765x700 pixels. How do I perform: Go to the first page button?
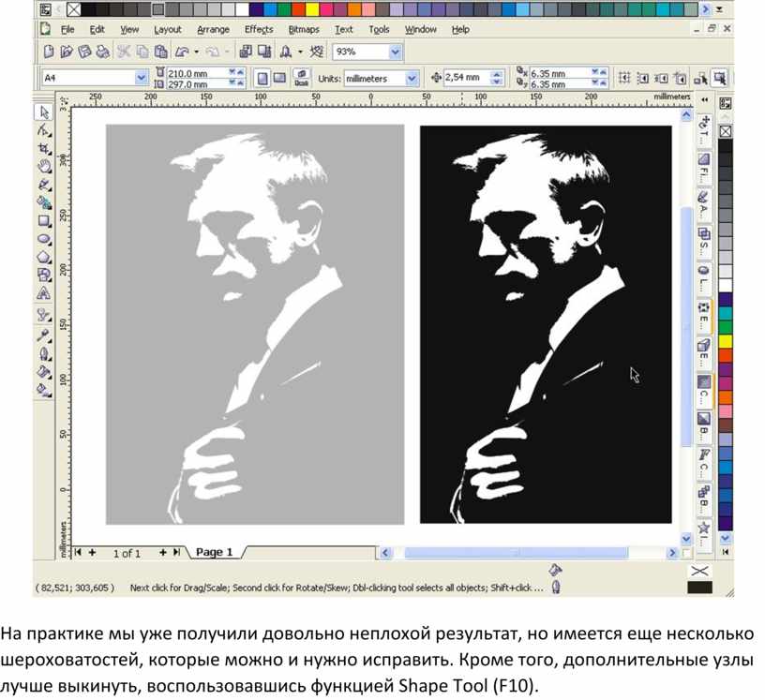click(78, 552)
